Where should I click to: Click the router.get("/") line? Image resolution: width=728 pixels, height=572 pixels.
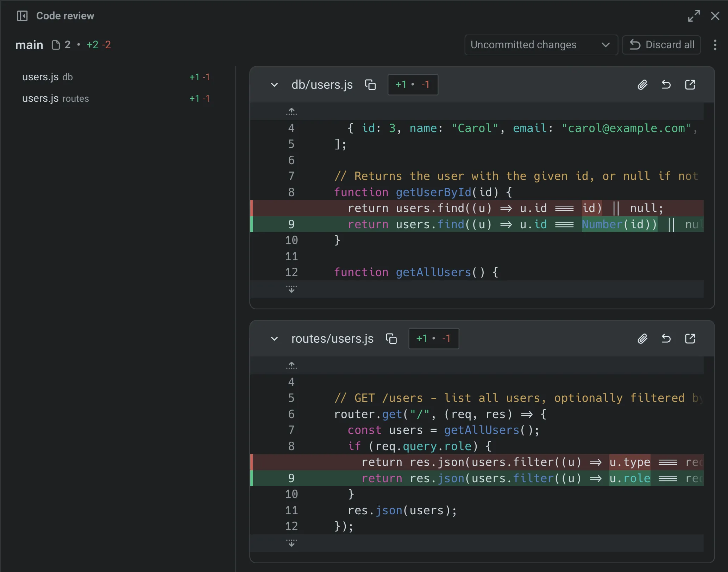click(x=477, y=414)
